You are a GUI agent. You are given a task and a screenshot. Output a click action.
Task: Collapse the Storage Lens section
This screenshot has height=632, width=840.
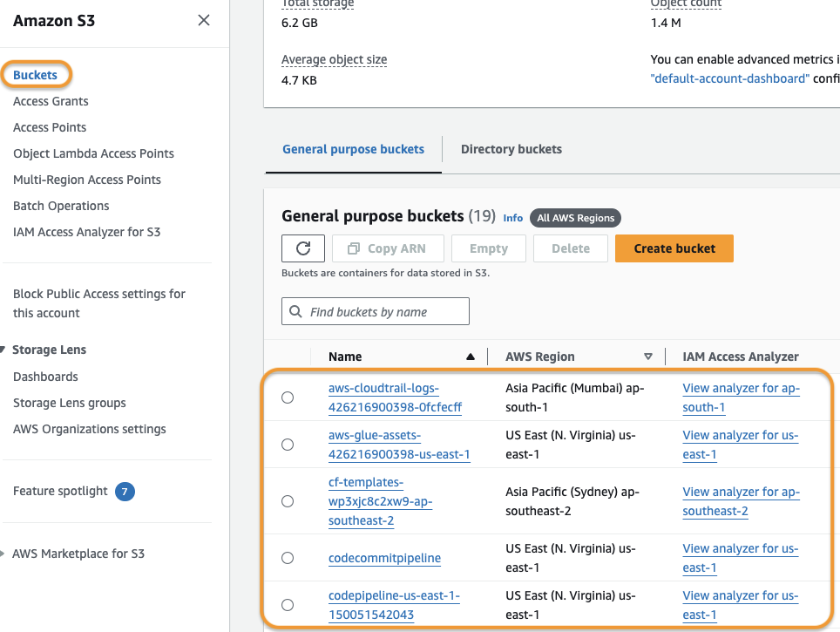[3, 350]
